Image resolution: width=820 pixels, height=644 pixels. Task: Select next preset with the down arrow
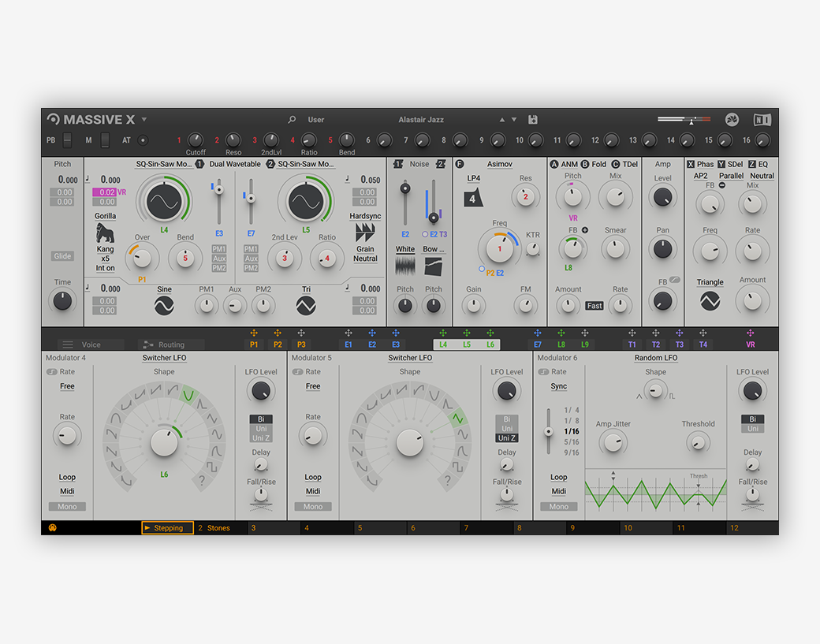pyautogui.click(x=514, y=120)
